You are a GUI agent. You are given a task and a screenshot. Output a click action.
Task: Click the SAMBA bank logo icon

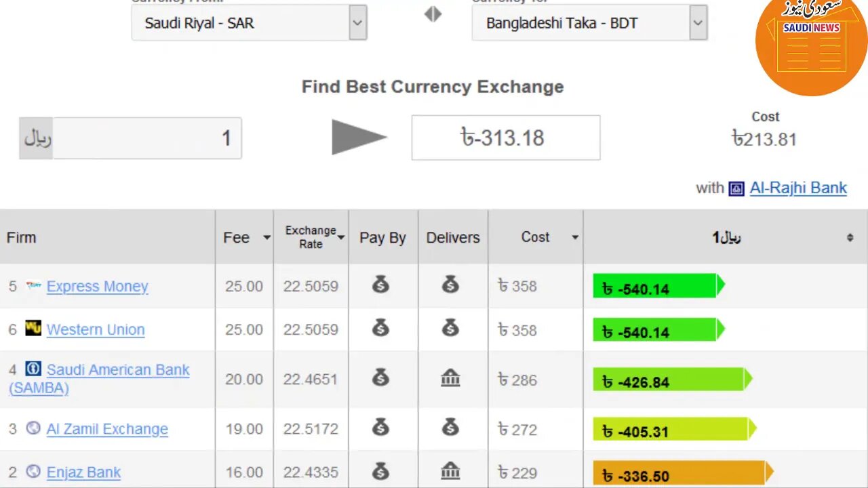coord(33,369)
